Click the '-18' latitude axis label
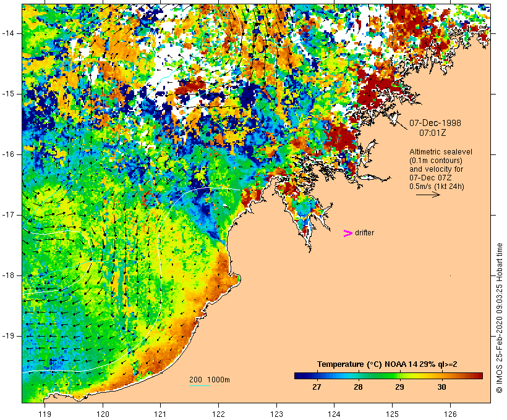The image size is (507, 420). point(8,275)
